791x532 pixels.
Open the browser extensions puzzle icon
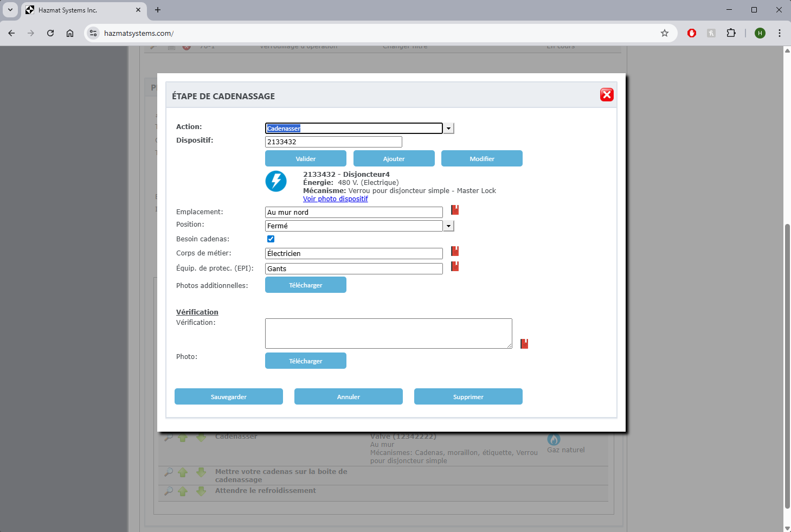tap(731, 33)
